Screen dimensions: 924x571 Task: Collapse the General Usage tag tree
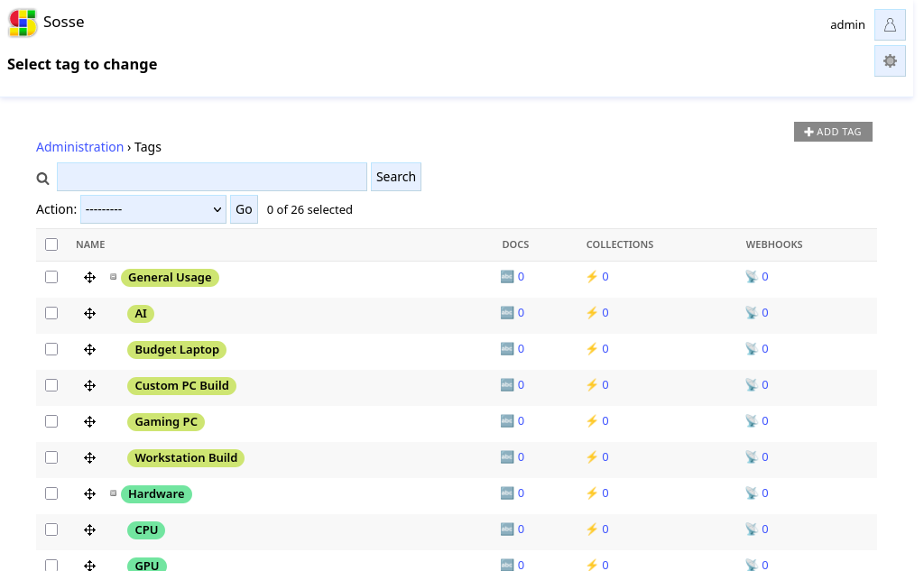pos(113,276)
